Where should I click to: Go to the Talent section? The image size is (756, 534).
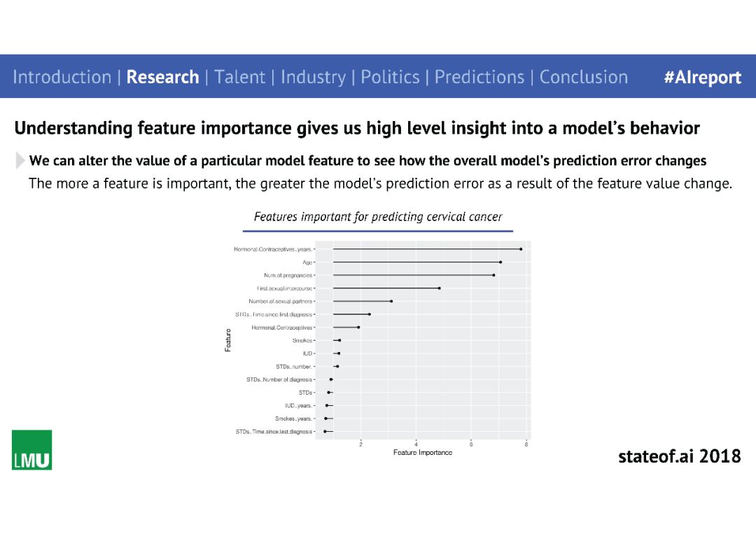point(239,77)
